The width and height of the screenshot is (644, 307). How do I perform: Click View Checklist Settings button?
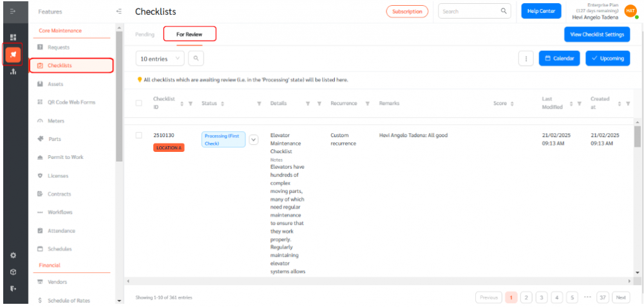click(597, 35)
